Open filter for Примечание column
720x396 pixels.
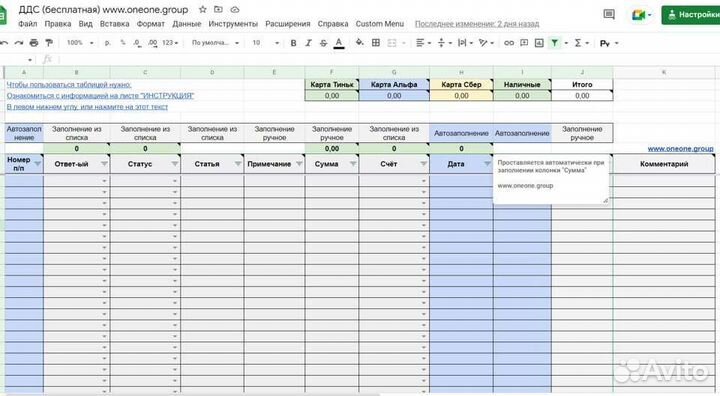click(x=299, y=164)
